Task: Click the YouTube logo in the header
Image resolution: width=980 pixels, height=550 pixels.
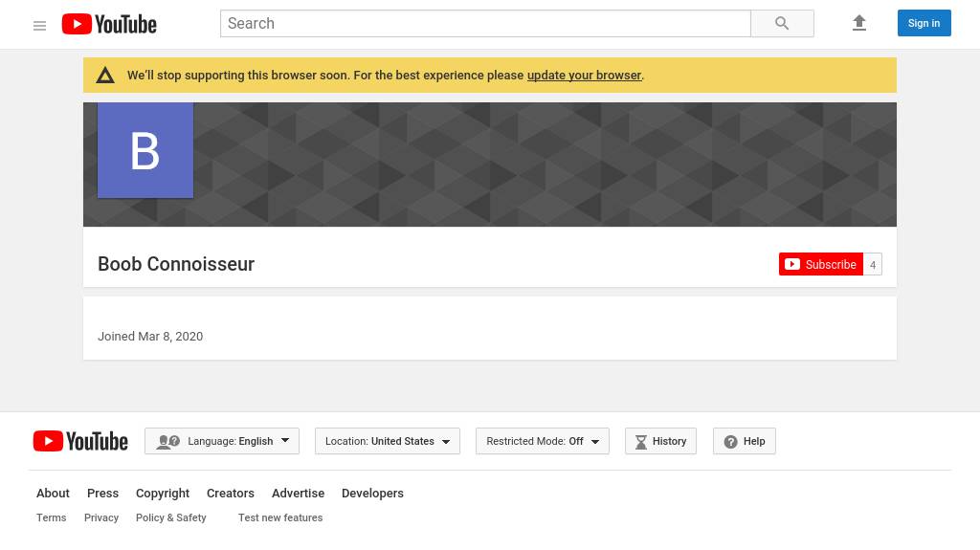Action: 109,24
